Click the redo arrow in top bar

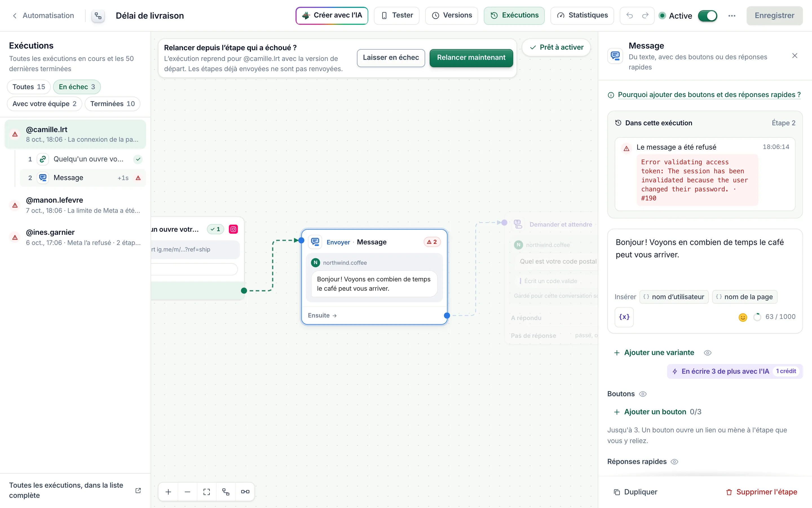pos(645,16)
